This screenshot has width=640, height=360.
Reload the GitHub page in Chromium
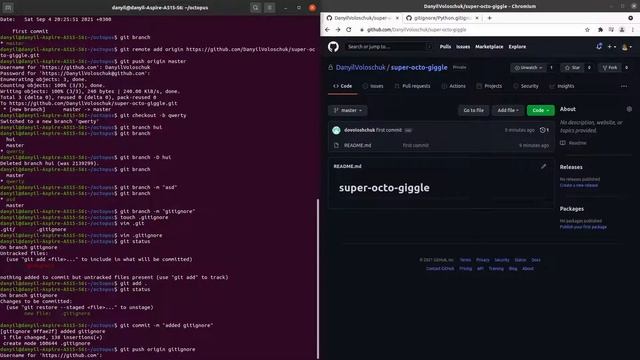349,30
